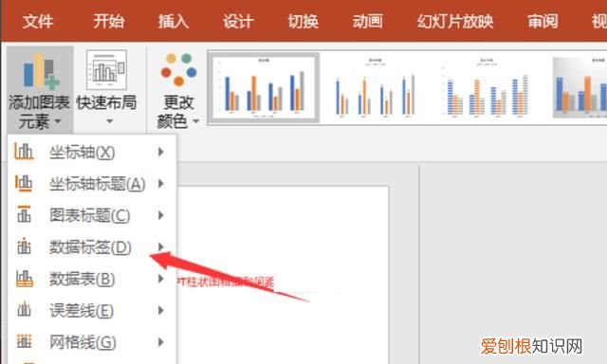Expand the 数据标签(D) submenu arrow
607x364 pixels.
tap(161, 246)
